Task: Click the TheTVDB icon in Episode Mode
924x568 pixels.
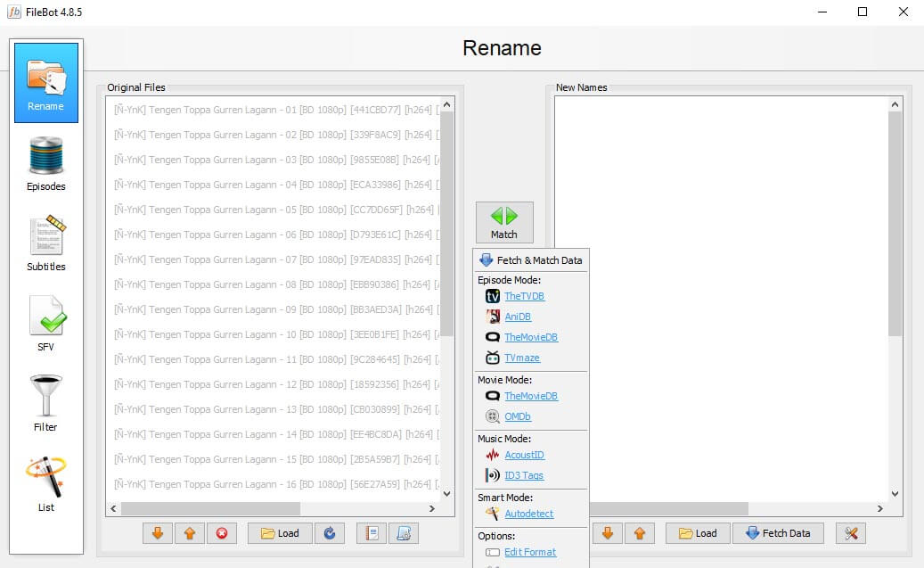Action: pyautogui.click(x=493, y=296)
